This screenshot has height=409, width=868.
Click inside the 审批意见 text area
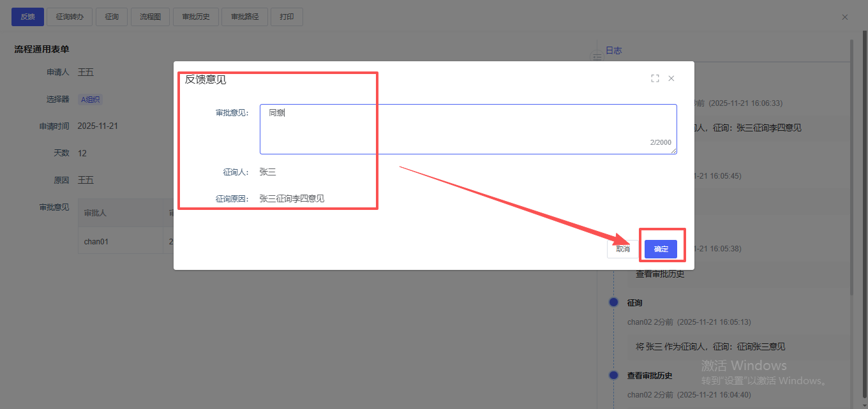coord(468,129)
